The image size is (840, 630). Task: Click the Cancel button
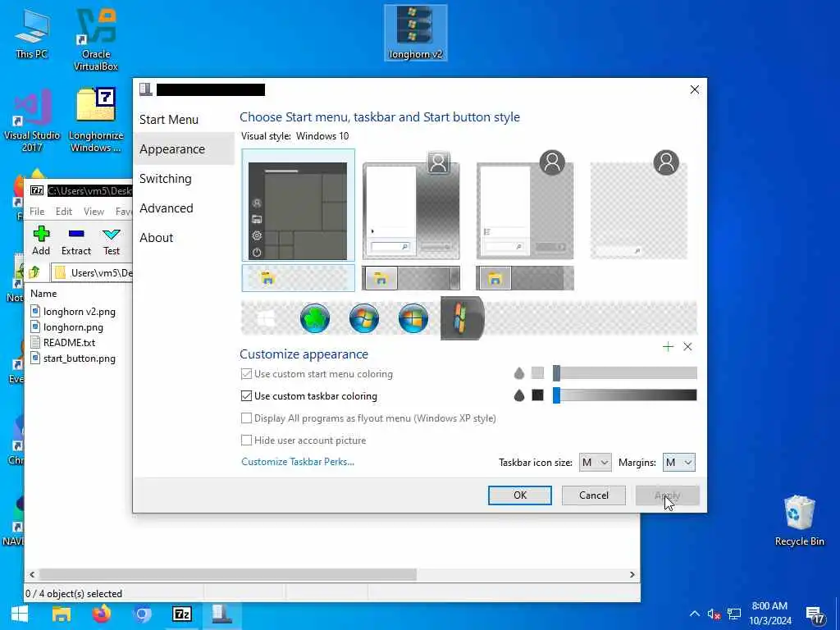pyautogui.click(x=594, y=495)
